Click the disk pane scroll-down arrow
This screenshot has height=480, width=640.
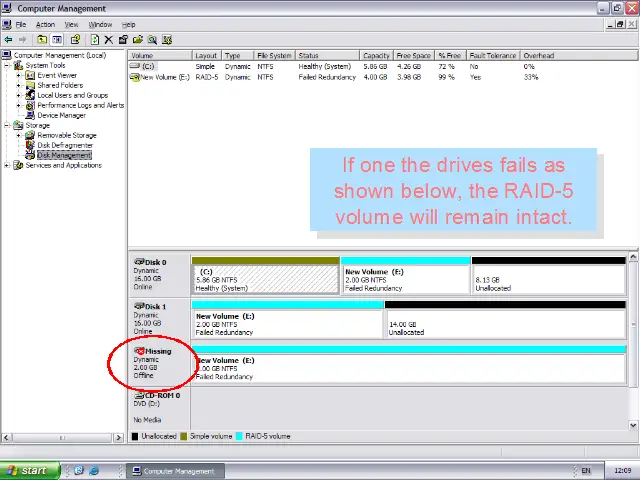click(x=633, y=425)
